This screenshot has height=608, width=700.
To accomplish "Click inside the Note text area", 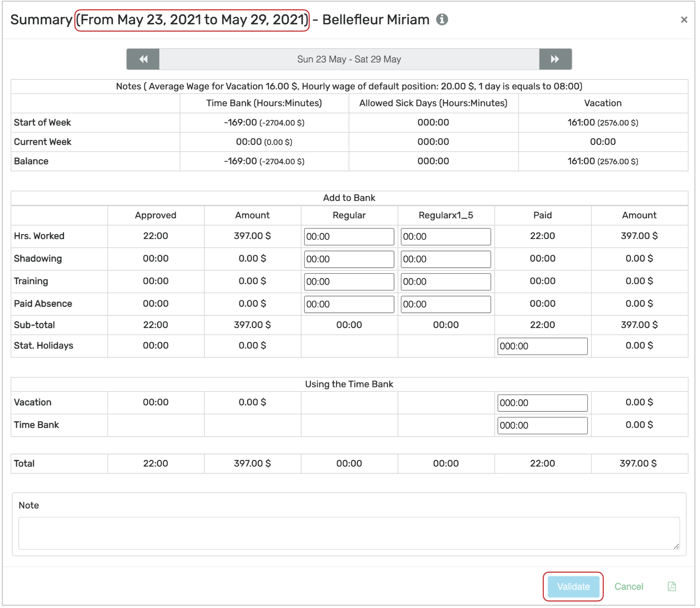I will tap(349, 533).
